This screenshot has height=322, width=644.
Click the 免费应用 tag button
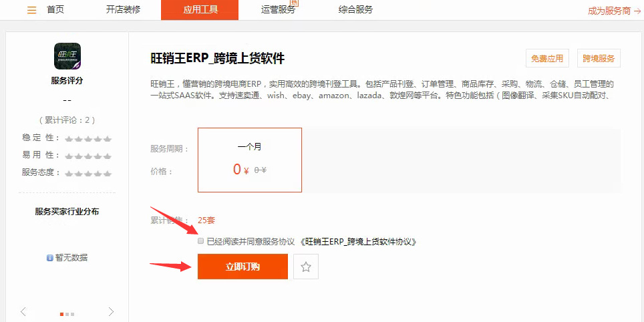pos(547,58)
